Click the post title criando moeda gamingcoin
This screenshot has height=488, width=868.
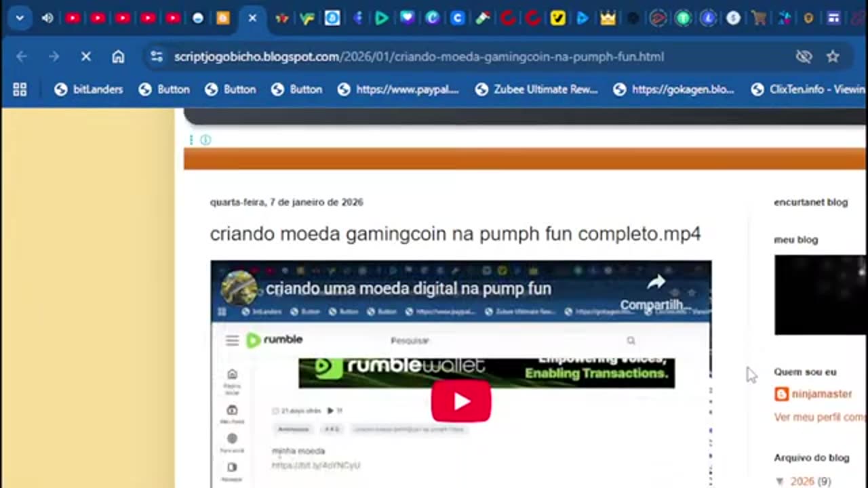click(455, 234)
